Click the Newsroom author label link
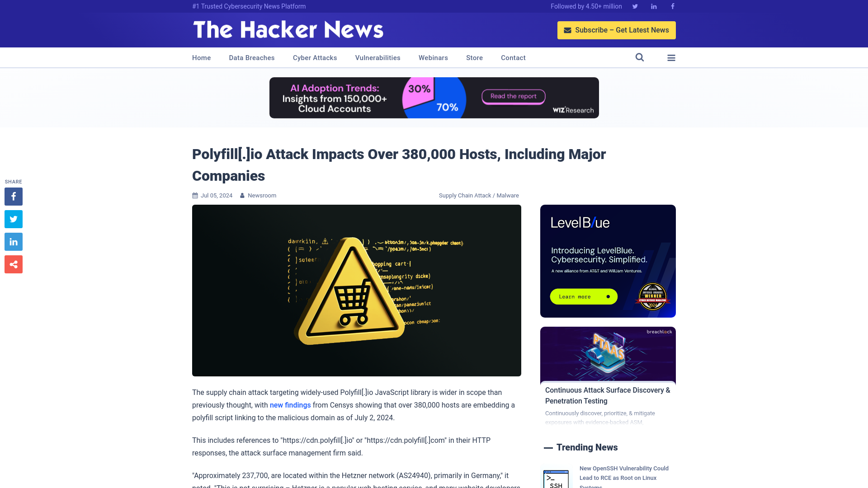This screenshot has width=868, height=488. (x=262, y=195)
